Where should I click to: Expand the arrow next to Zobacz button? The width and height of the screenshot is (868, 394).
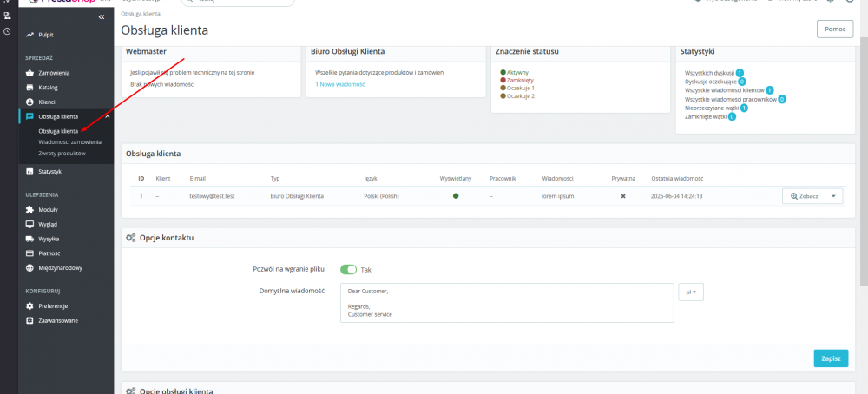(x=835, y=196)
